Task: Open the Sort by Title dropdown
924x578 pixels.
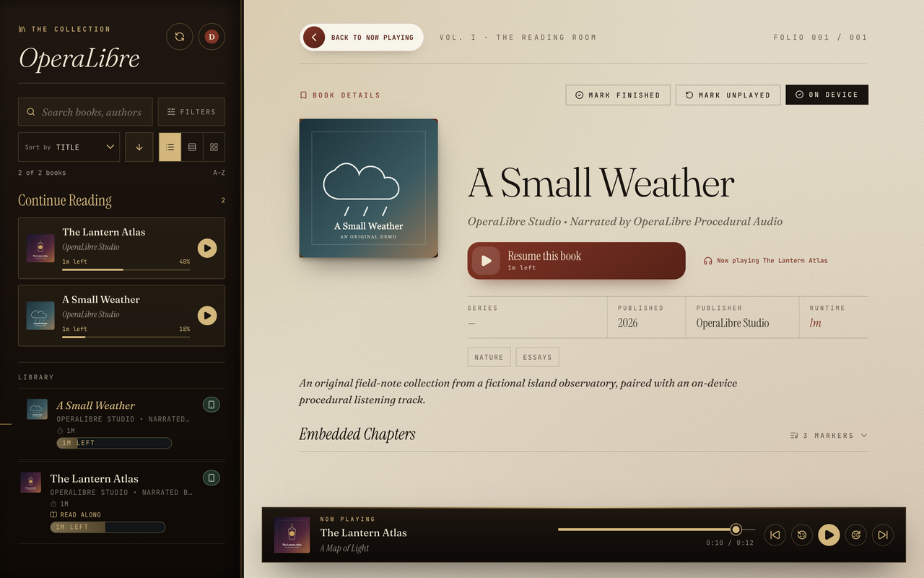Action: (x=69, y=147)
